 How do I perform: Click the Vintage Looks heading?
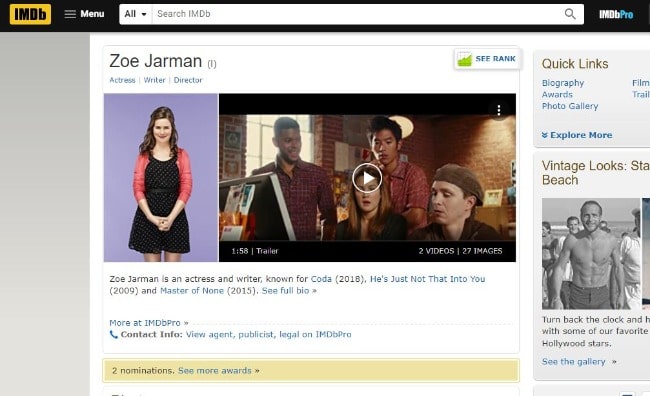(x=596, y=173)
